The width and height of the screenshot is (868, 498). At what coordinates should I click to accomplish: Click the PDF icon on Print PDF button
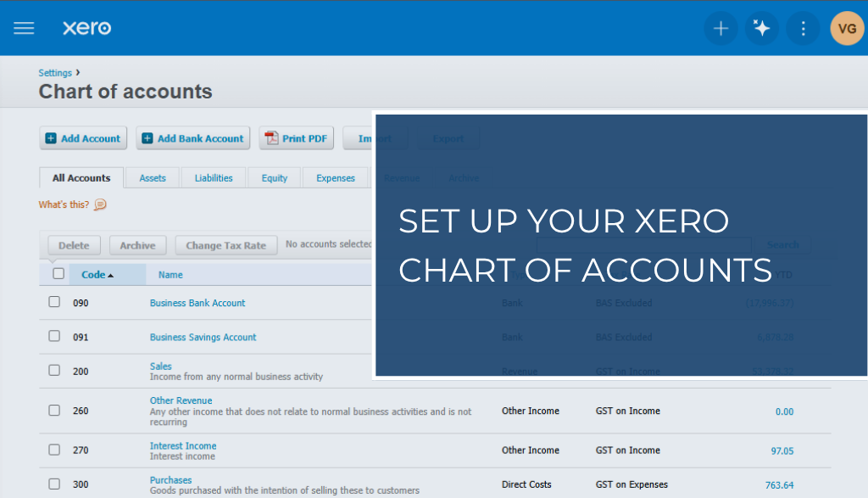[x=271, y=137]
